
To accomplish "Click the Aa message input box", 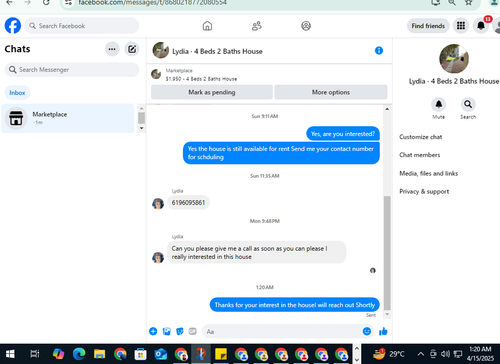I will pyautogui.click(x=282, y=331).
